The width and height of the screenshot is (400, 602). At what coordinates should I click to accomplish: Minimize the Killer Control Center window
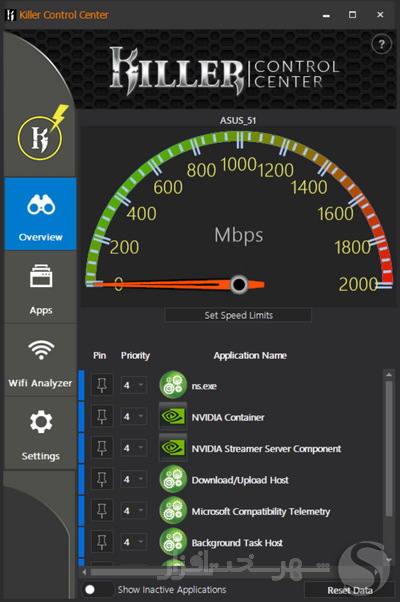pyautogui.click(x=326, y=15)
